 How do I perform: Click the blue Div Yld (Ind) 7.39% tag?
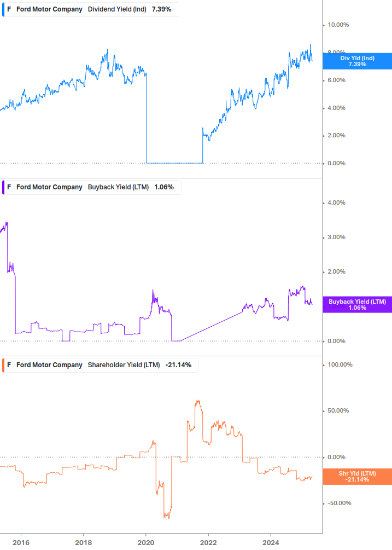(358, 61)
